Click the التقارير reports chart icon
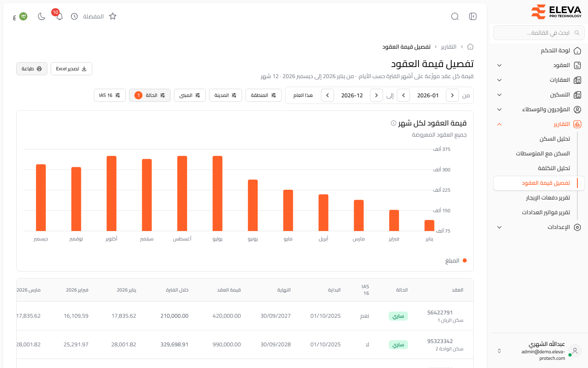This screenshot has width=588, height=368. point(577,124)
